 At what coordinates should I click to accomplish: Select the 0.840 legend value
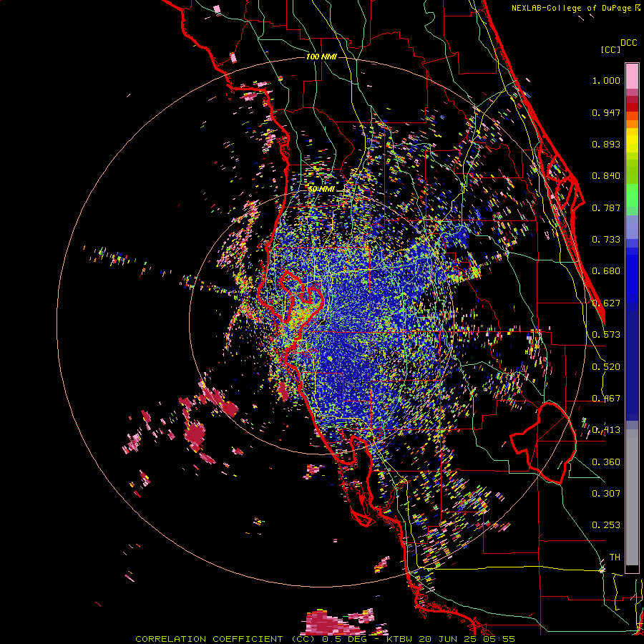point(606,176)
